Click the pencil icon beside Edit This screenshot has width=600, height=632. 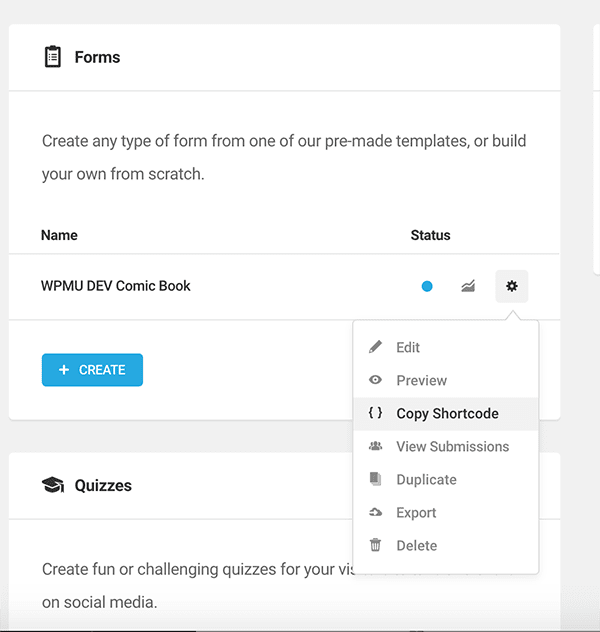click(x=376, y=347)
